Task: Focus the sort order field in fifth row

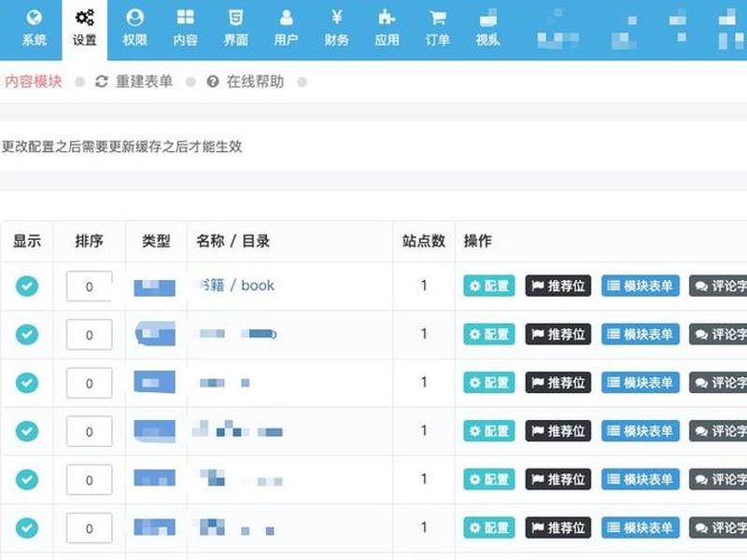Action: (89, 480)
